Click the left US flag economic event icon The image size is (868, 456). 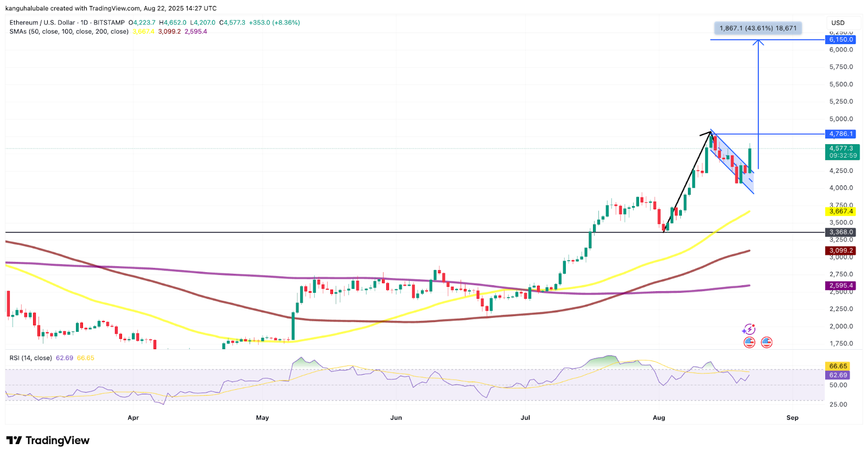pos(749,342)
